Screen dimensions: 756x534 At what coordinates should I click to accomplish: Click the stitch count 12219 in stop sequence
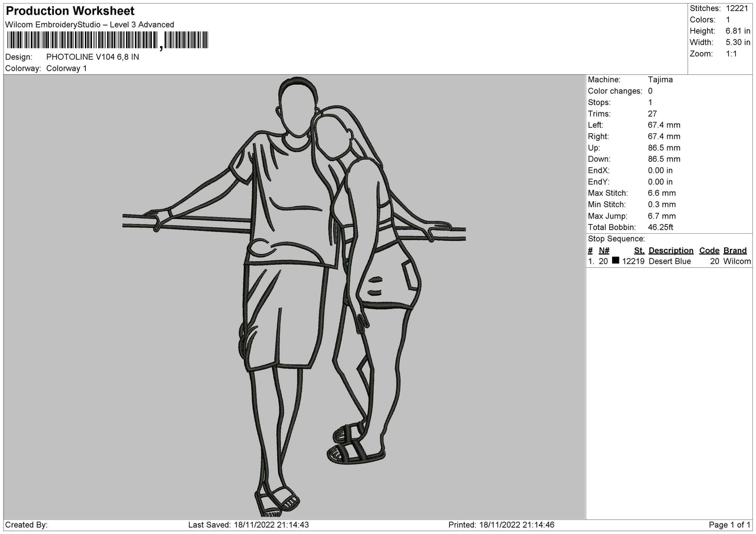click(634, 262)
